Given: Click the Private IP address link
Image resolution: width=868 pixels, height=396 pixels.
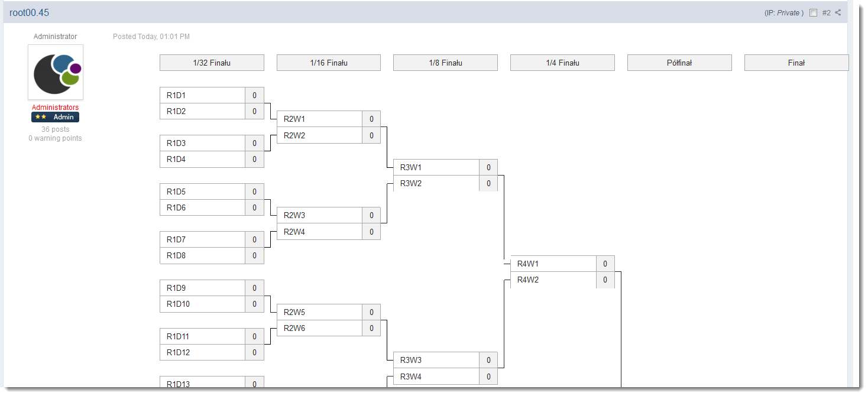Looking at the screenshot, I should click(x=788, y=13).
